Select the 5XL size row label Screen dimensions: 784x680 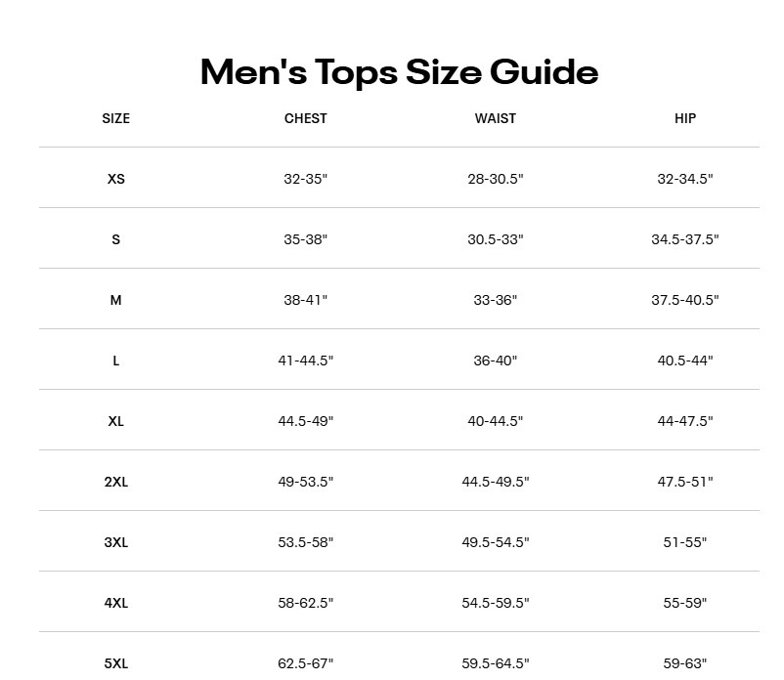point(116,663)
